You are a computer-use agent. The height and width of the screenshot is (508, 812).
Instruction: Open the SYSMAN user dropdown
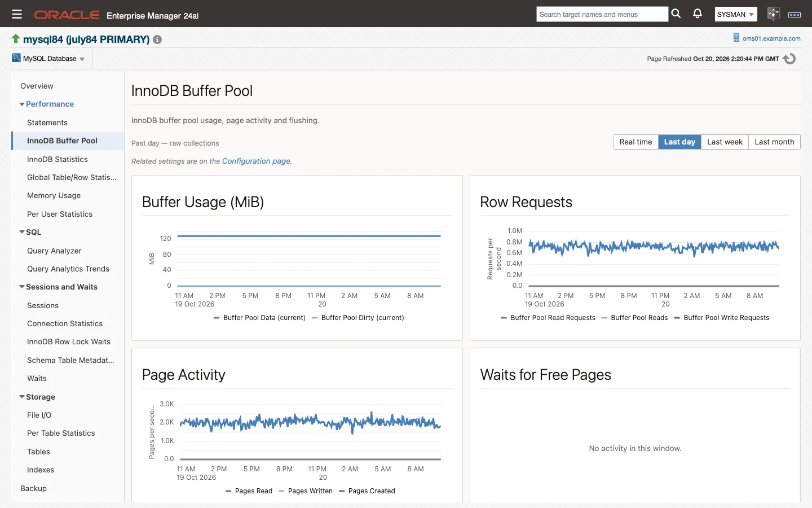click(x=736, y=15)
